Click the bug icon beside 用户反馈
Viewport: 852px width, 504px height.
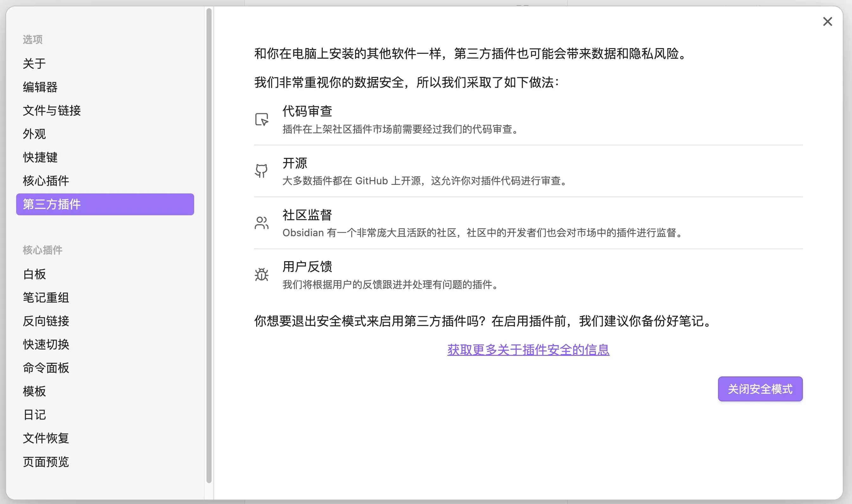coord(262,274)
